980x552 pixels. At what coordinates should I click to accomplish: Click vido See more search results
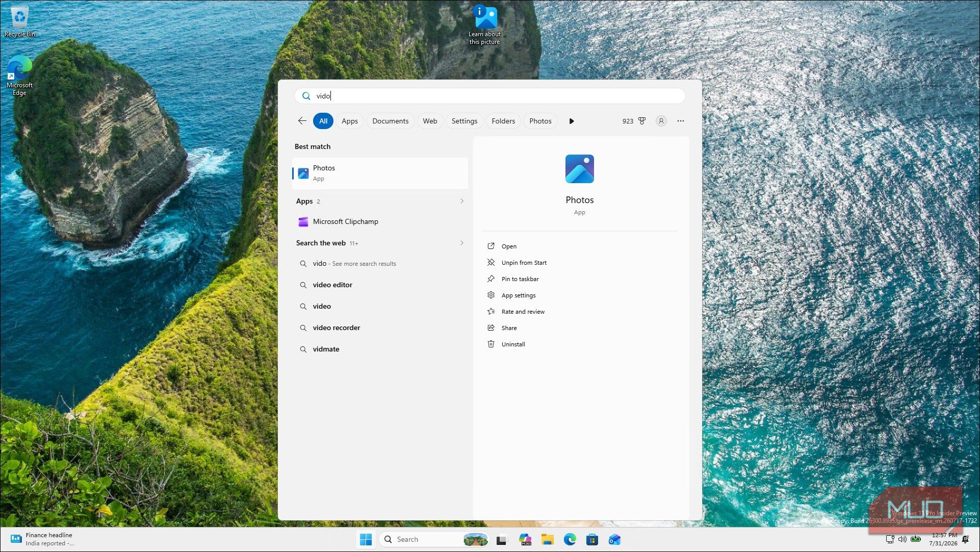point(380,263)
